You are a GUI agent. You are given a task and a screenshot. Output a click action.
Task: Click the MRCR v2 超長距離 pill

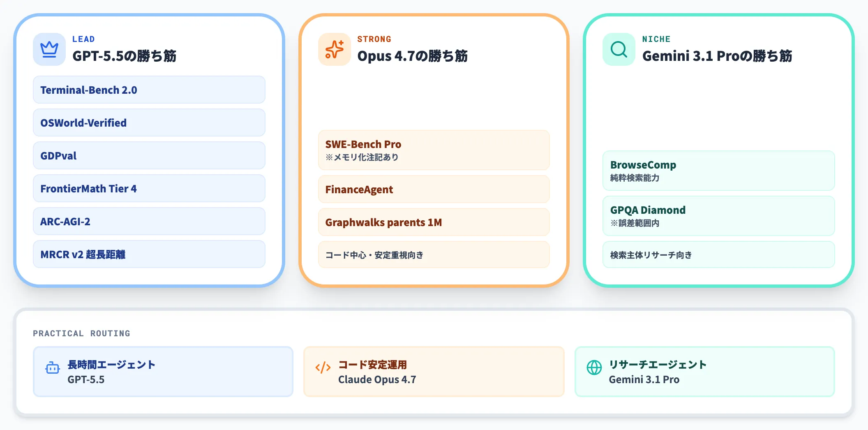(x=149, y=254)
